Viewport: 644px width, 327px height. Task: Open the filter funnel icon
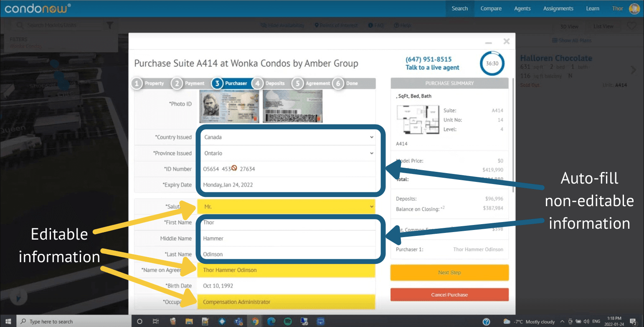pos(109,26)
